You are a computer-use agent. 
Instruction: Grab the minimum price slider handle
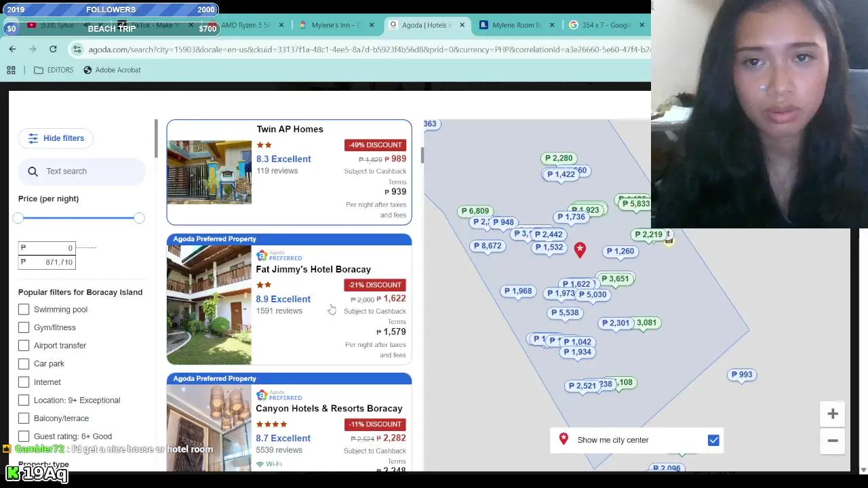point(18,218)
